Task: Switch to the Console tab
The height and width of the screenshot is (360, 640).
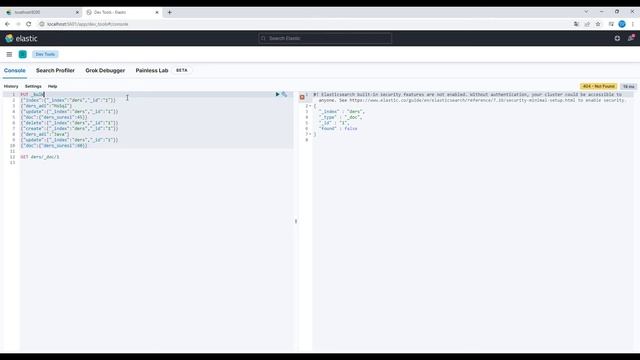Action: [15, 70]
